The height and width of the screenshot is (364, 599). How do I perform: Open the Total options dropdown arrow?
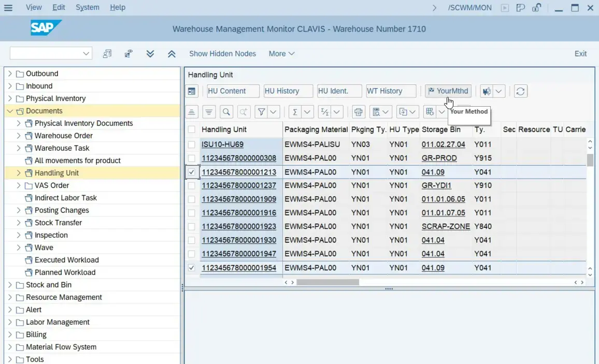click(307, 112)
